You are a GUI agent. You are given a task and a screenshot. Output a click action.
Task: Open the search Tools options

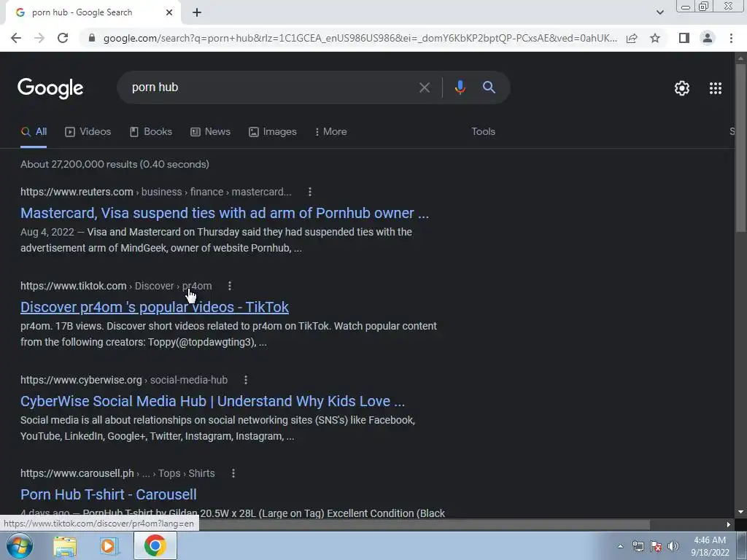483,131
